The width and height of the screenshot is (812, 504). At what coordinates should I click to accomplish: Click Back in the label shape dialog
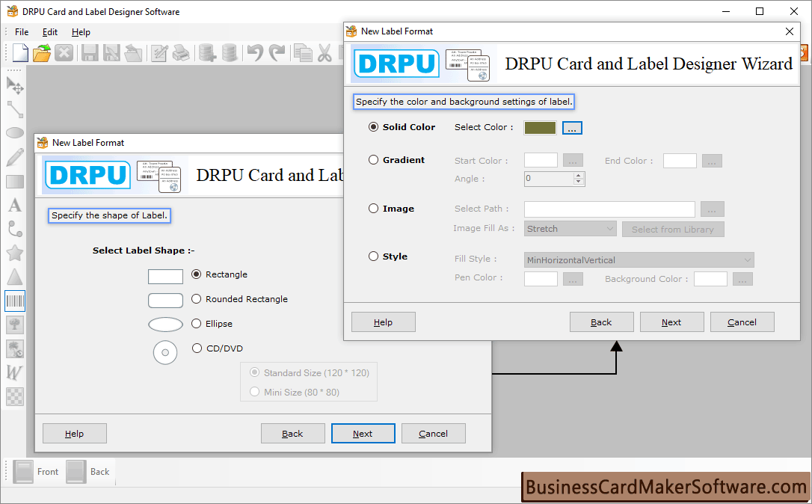click(x=292, y=434)
